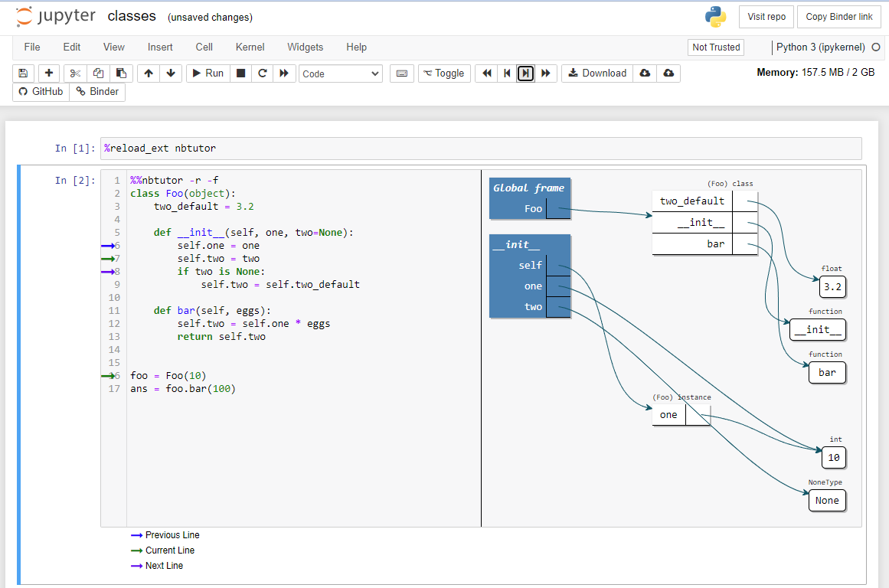Viewport: 889px width, 588px height.
Task: Insert a new cell with the plus icon
Action: [x=49, y=73]
